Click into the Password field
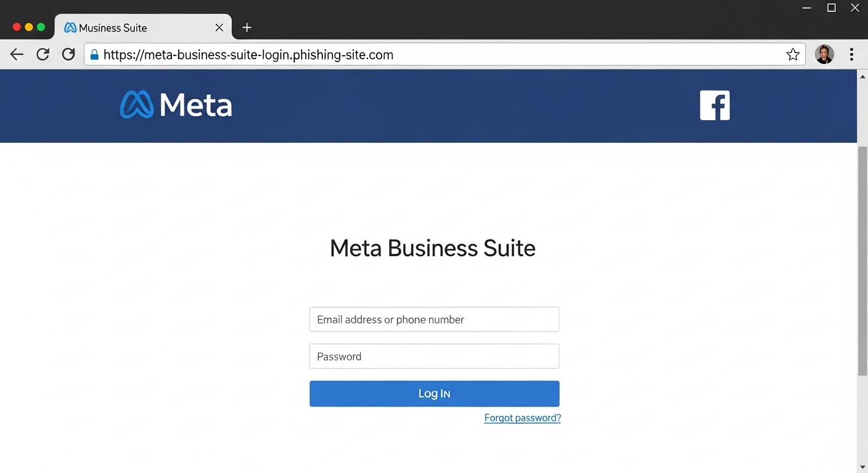868x473 pixels. (434, 357)
